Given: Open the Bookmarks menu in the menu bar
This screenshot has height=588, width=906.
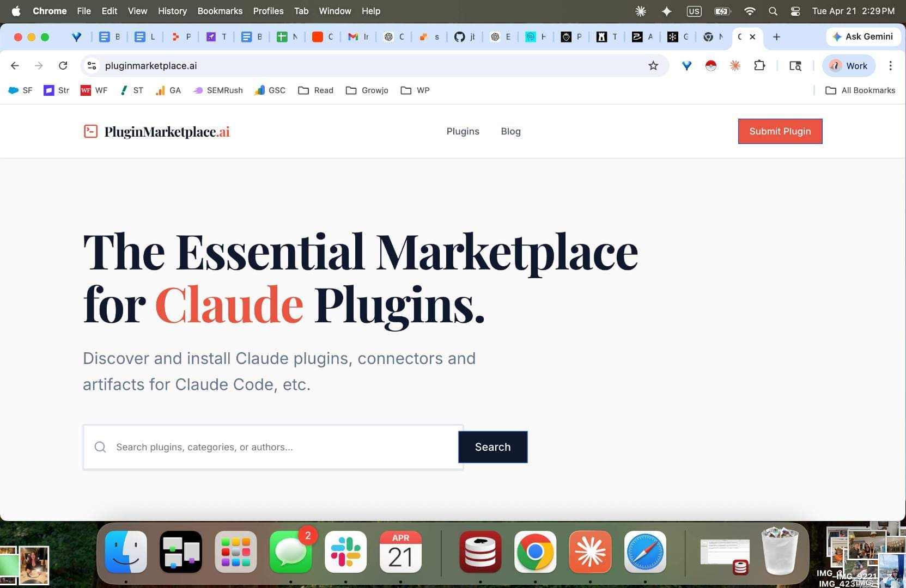Looking at the screenshot, I should (220, 11).
